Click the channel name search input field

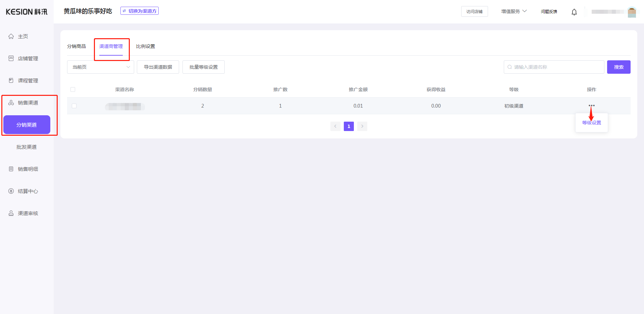557,67
